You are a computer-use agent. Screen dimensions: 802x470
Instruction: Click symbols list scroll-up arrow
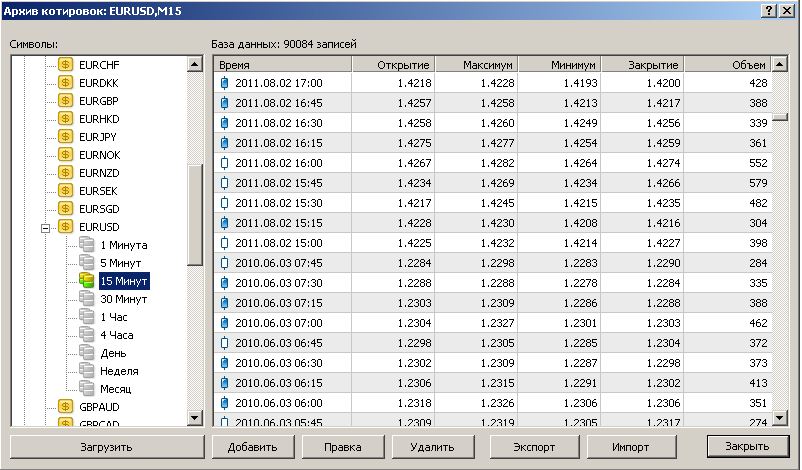click(x=195, y=64)
